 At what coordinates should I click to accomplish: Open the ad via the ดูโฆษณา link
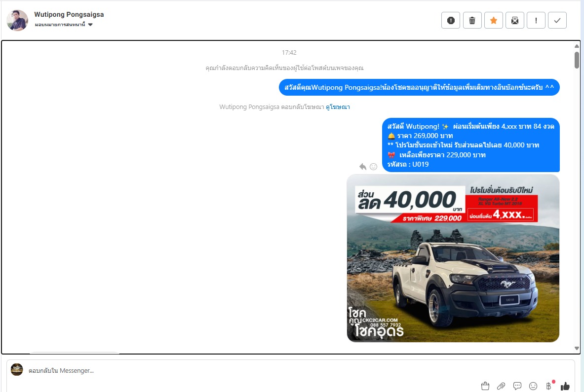click(338, 107)
